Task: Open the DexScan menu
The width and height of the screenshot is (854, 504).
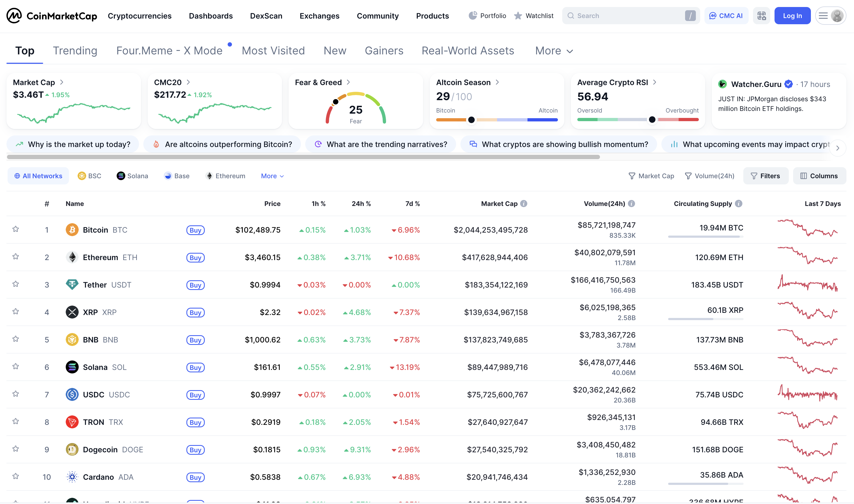Action: [266, 16]
